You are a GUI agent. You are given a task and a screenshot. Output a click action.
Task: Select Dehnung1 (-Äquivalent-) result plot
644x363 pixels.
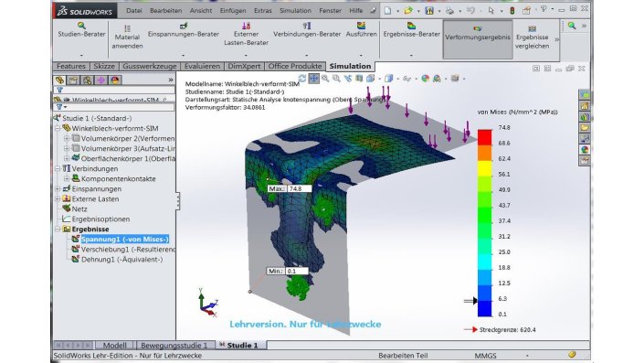click(122, 260)
